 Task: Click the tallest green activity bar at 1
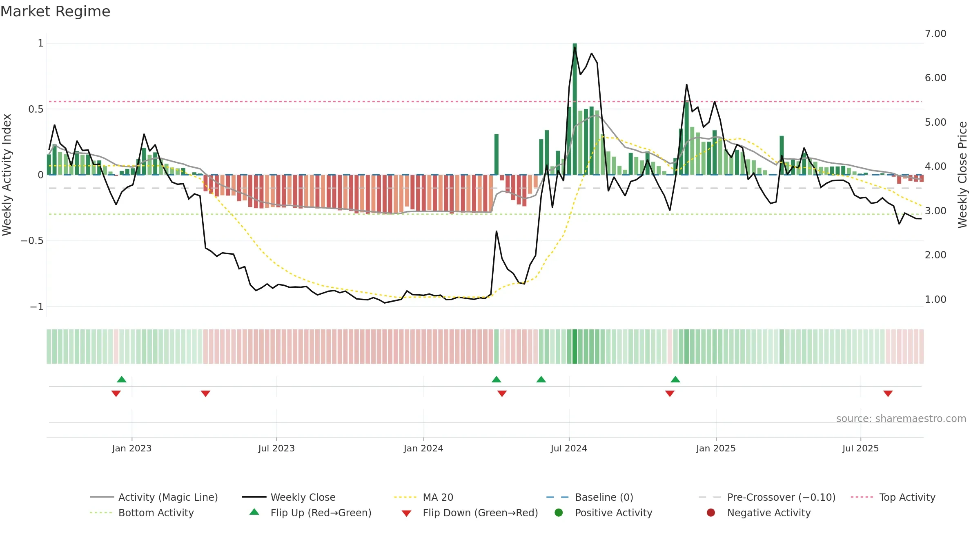pos(575,109)
